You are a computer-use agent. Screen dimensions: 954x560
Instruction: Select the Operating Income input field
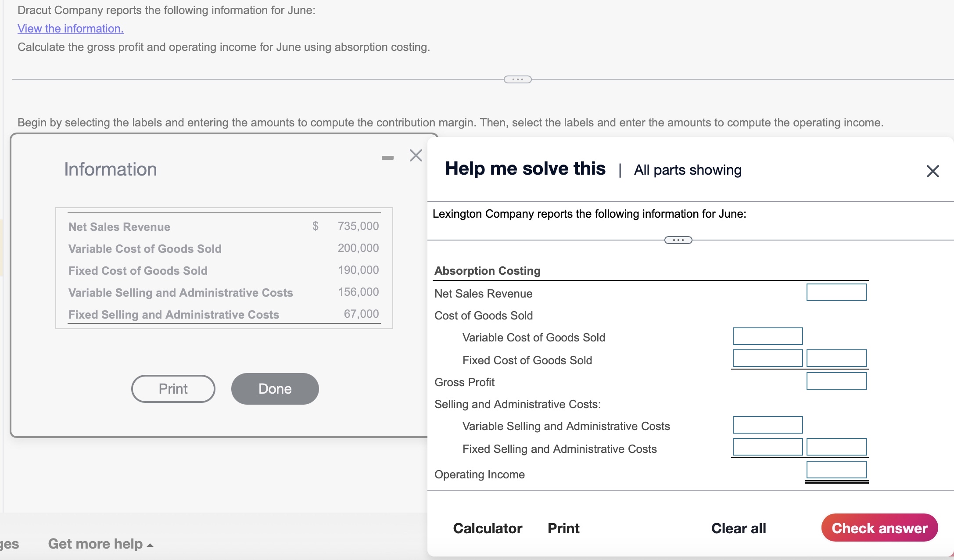[836, 470]
